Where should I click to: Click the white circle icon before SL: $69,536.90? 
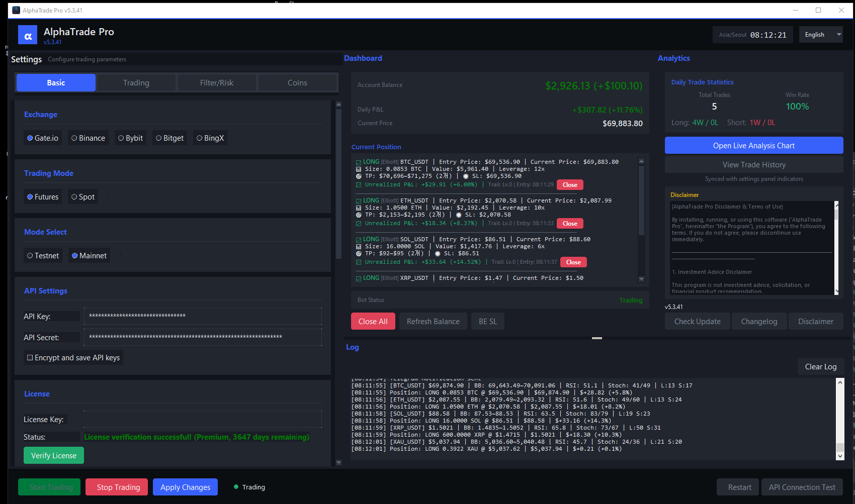(x=466, y=176)
